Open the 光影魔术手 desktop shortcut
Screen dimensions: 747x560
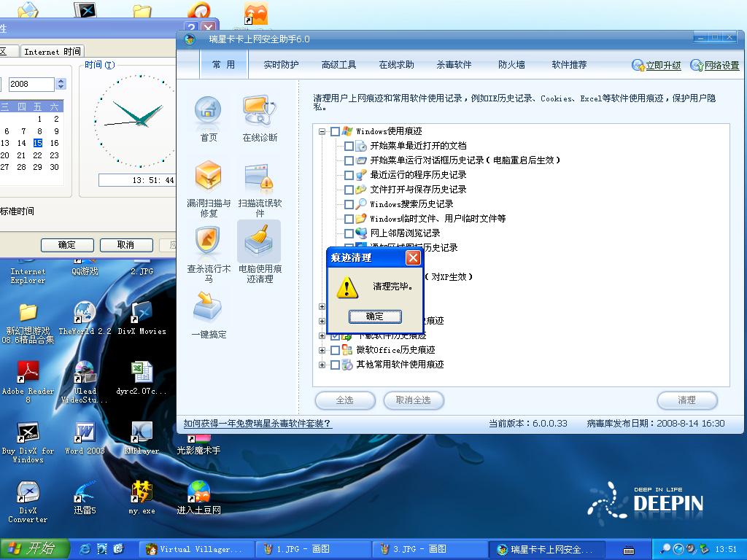click(x=198, y=444)
